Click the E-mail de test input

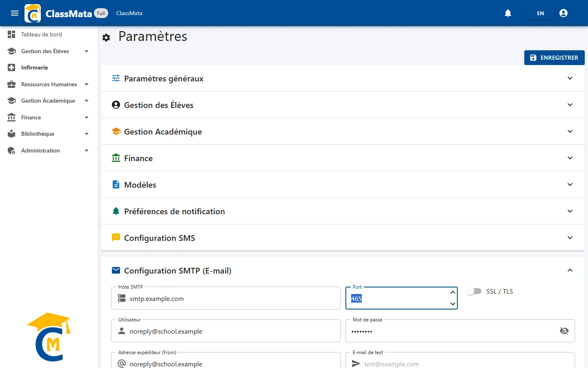tap(460, 361)
